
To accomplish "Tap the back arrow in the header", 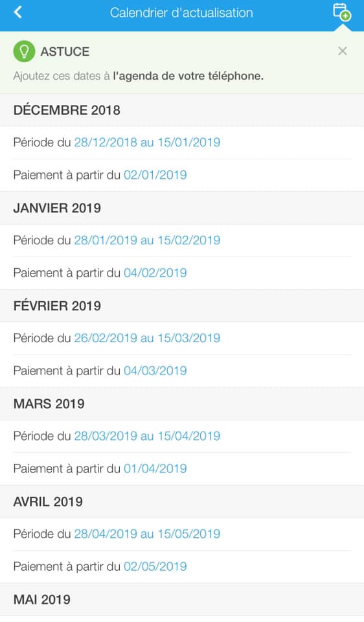I will 18,13.
